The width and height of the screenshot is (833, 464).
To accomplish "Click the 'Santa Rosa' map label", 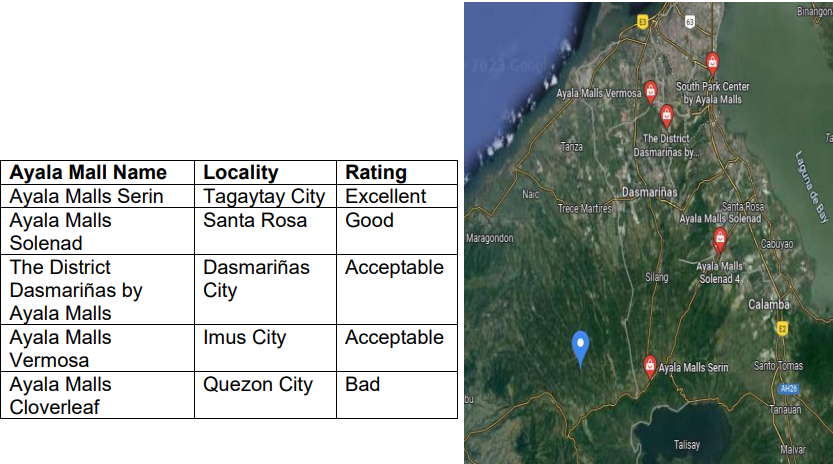I will coord(743,206).
